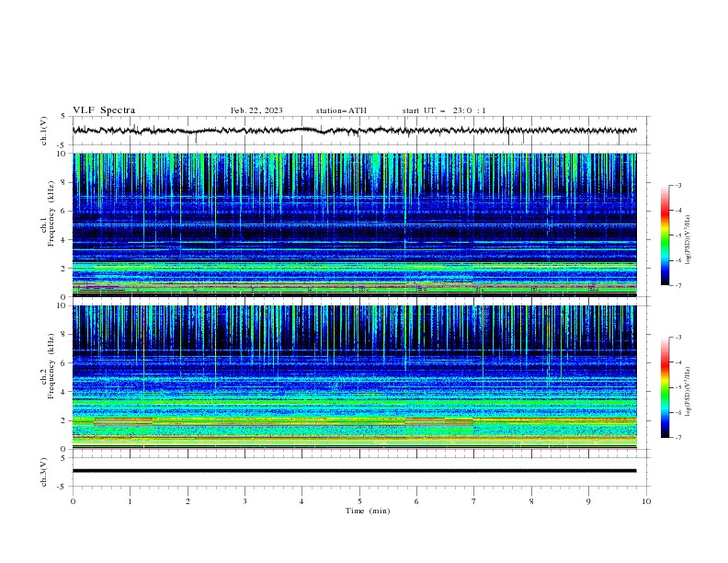
Task: Click the VLF Spectra title text
Action: point(104,110)
